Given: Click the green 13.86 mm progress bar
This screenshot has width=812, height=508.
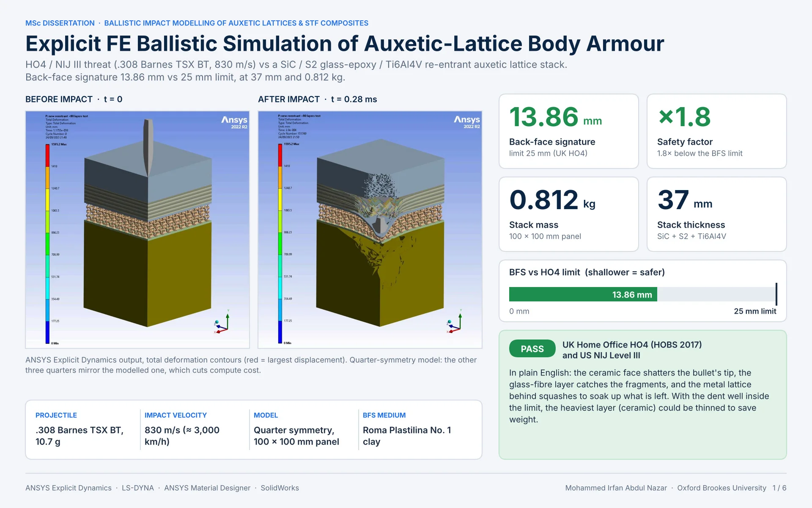Looking at the screenshot, I should coord(583,294).
